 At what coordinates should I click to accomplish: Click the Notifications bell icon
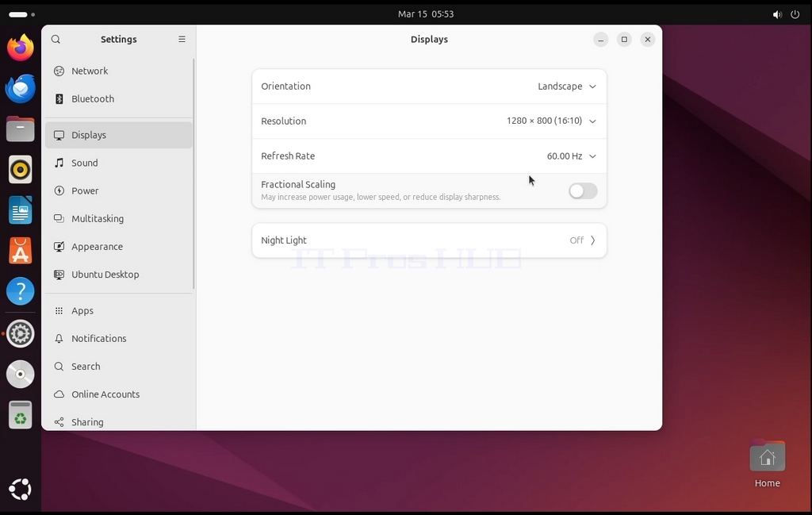[59, 338]
